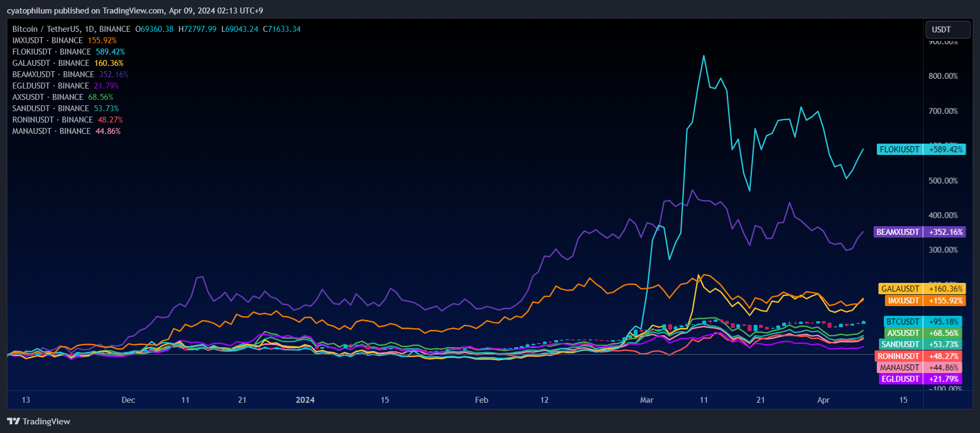Select BEAMXUSDT · BINANCE legend row
980x433 pixels.
tap(70, 75)
